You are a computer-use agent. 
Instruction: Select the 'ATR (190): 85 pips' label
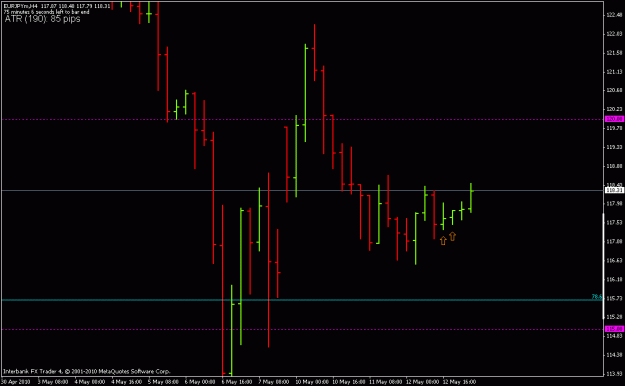point(42,19)
